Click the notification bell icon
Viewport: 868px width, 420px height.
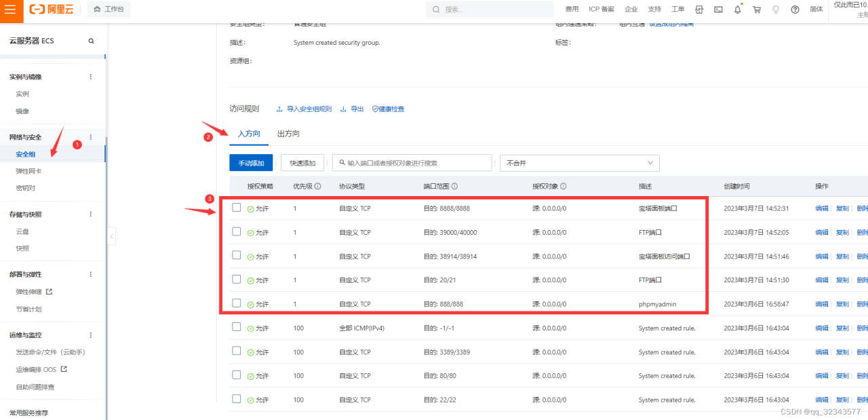[x=738, y=9]
